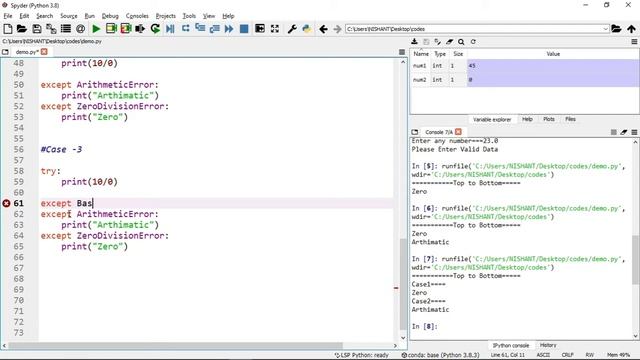Sort variables by Type column header
640x360 pixels.
click(x=440, y=54)
